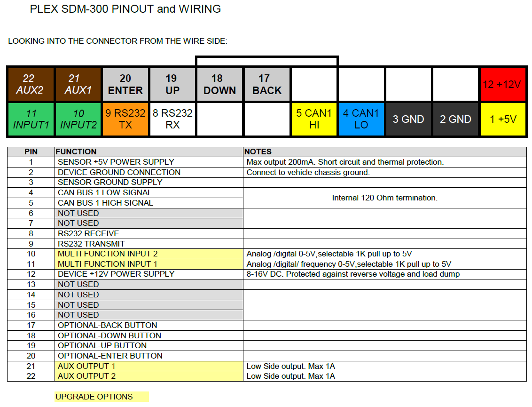
Task: Click the blue 4 CAN1 LO cell
Action: coord(361,119)
